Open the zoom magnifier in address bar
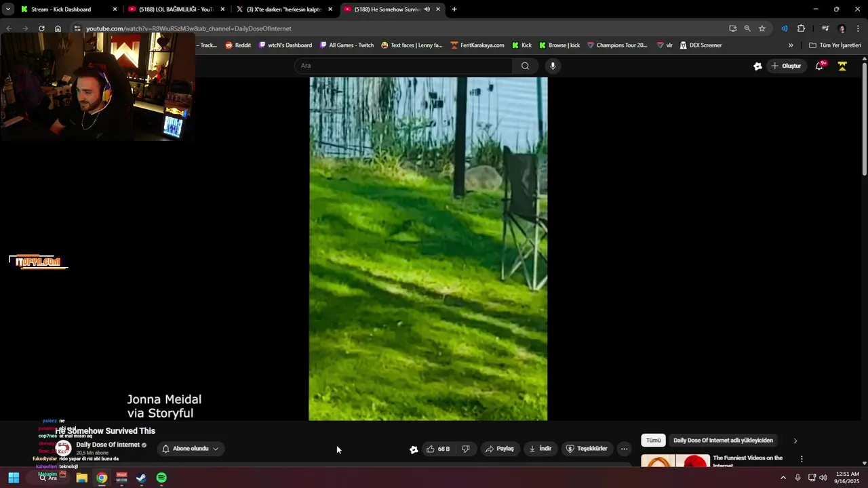 (747, 28)
